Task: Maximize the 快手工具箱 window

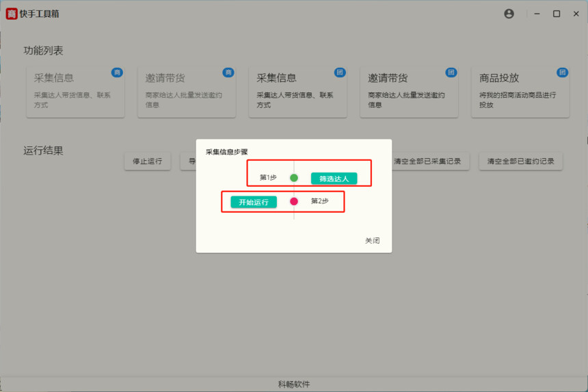Action: (557, 14)
